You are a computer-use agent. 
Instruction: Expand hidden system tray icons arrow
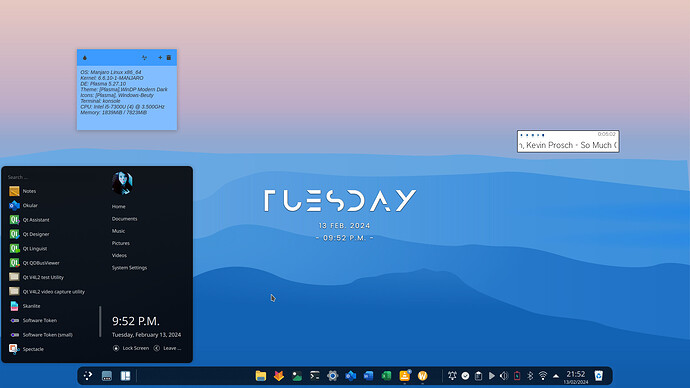coord(556,376)
